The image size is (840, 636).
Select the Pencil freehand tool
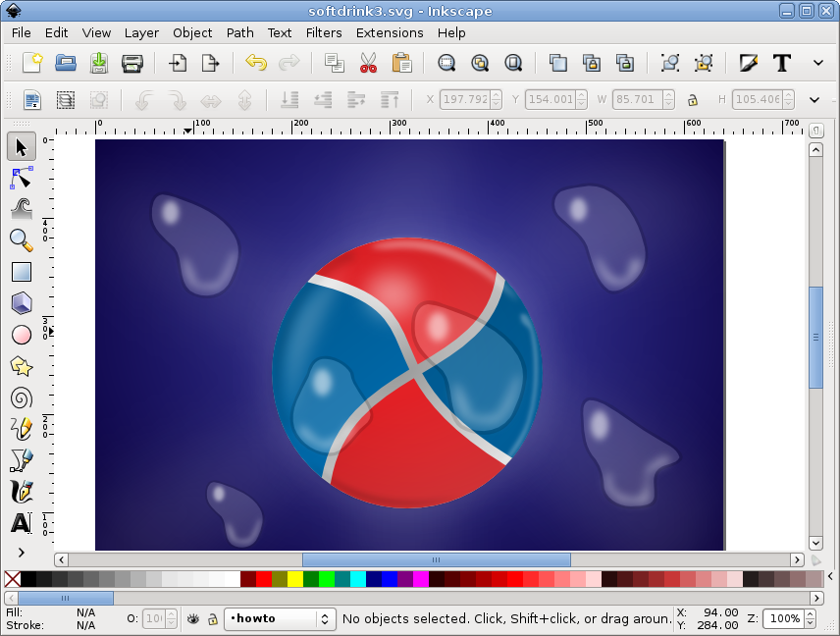[x=22, y=429]
